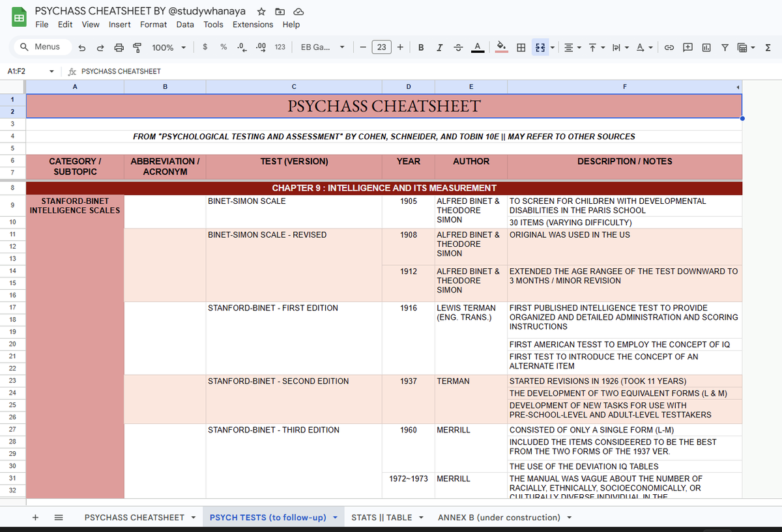This screenshot has width=782, height=532.
Task: Star the document
Action: (x=261, y=12)
